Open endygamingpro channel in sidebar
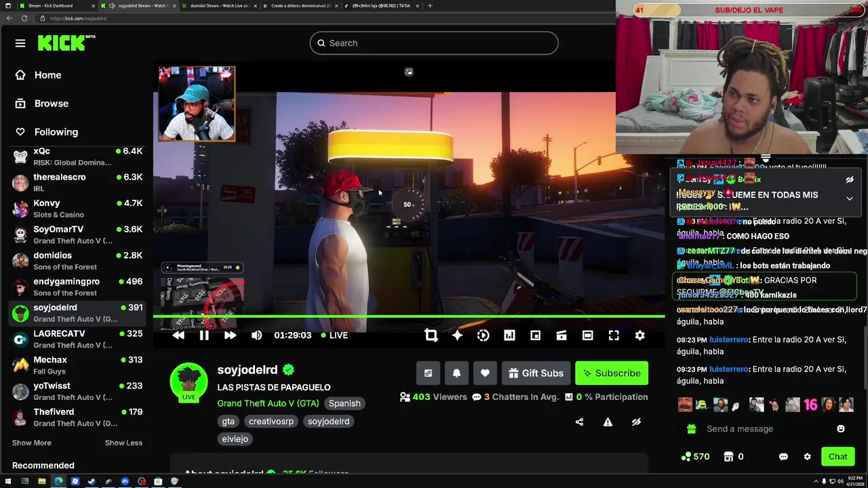 pyautogui.click(x=77, y=287)
